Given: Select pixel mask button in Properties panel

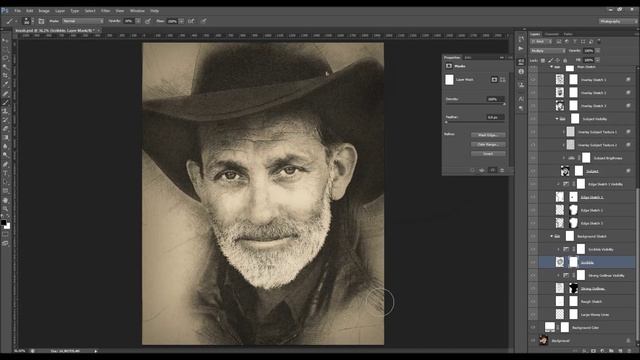Looking at the screenshot, I should coord(494,80).
